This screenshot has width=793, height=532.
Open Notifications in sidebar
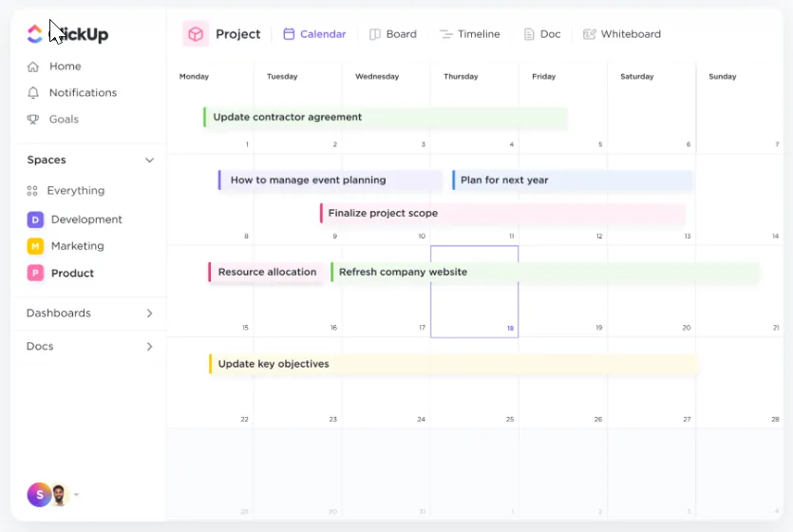pos(83,92)
